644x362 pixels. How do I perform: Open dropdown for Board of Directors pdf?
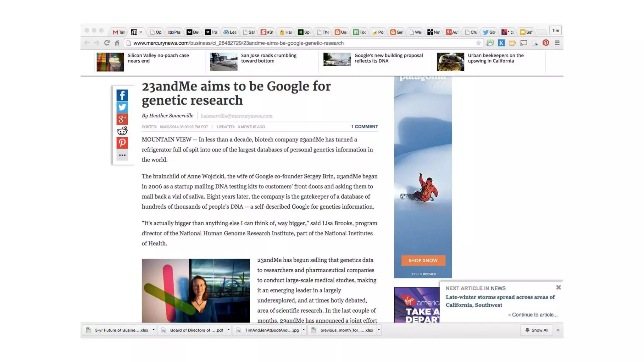[x=229, y=330]
